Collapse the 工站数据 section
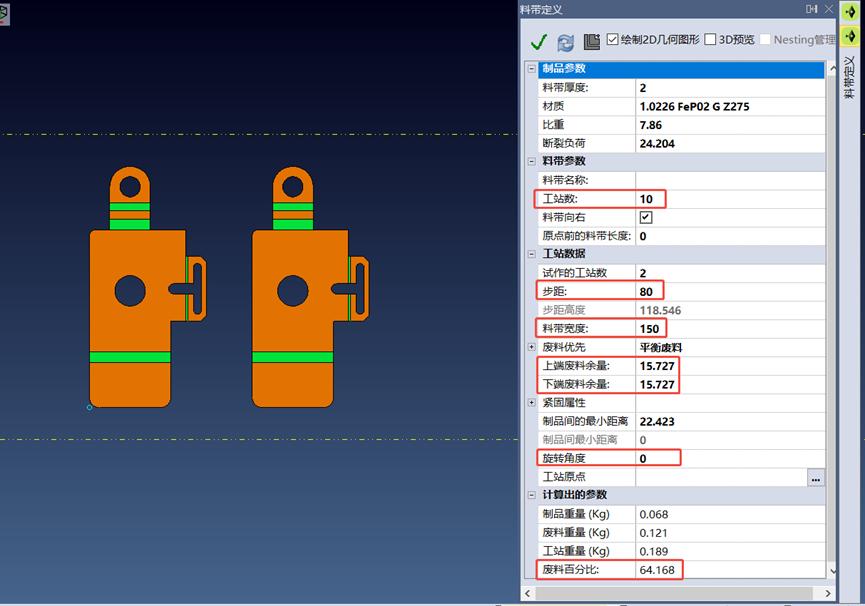The width and height of the screenshot is (865, 606). pos(532,254)
